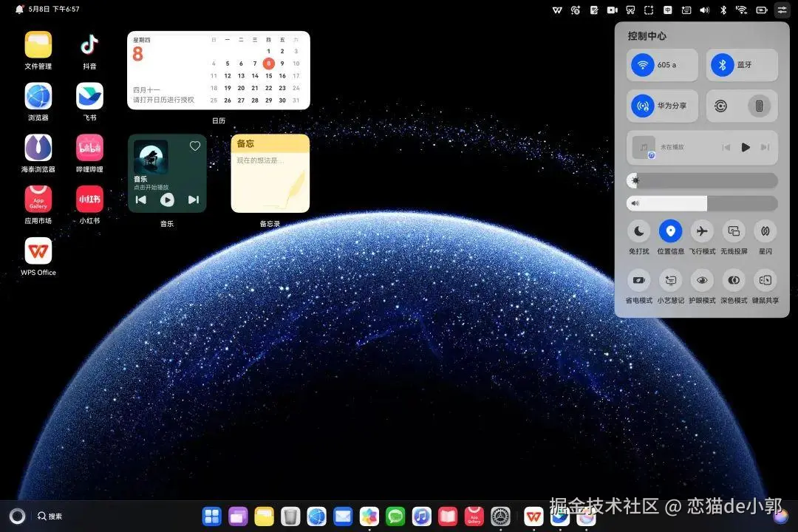Play media in control center player
The image size is (798, 532).
pyautogui.click(x=746, y=147)
